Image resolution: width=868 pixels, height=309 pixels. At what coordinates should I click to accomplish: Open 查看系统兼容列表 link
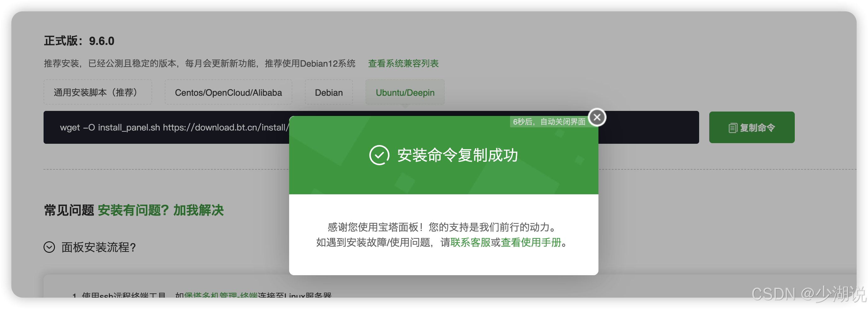[x=403, y=64]
